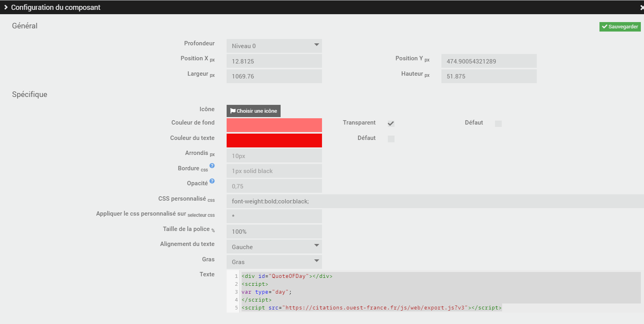Image resolution: width=644 pixels, height=324 pixels.
Task: Toggle the Transparent checkbox
Action: (391, 123)
